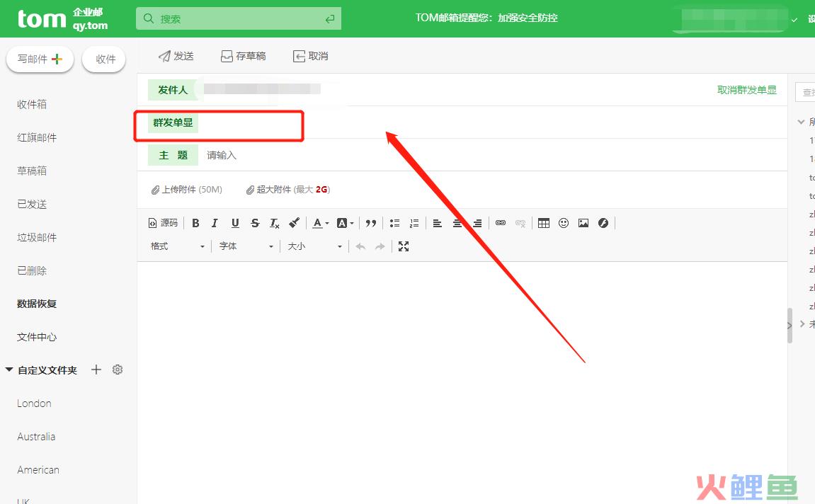The height and width of the screenshot is (504, 815).
Task: Open the 格式 format dropdown
Action: (x=177, y=246)
